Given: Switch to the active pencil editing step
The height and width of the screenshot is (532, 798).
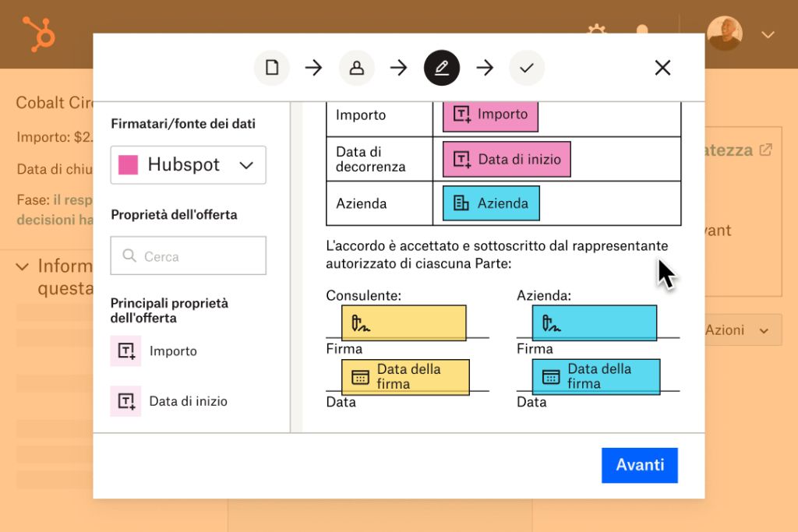Looking at the screenshot, I should coord(441,68).
